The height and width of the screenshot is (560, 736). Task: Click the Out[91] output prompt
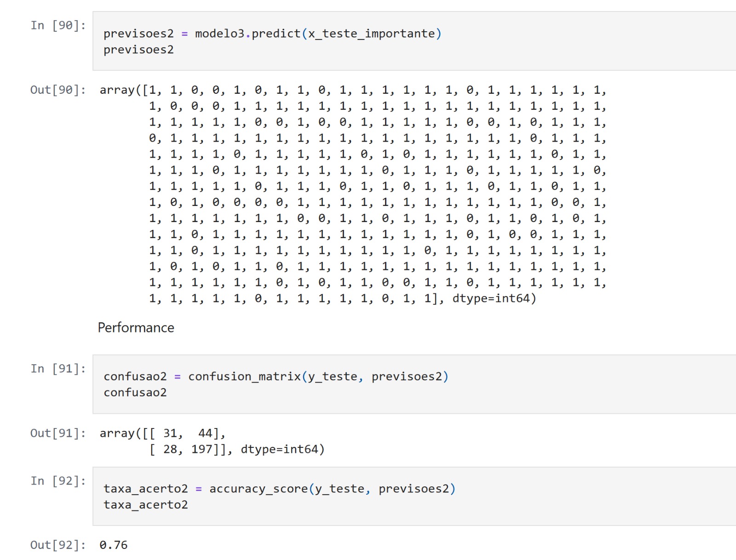[x=58, y=433]
